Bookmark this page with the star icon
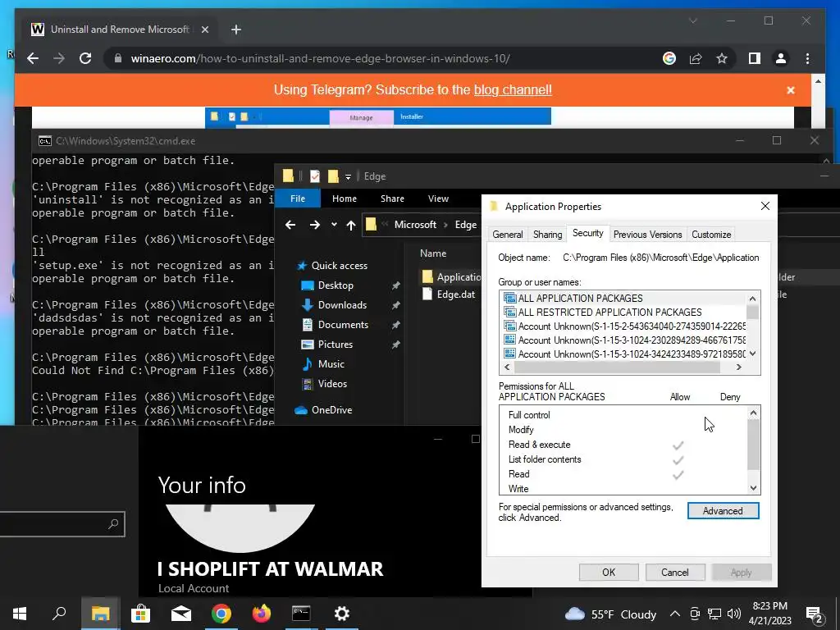 coord(722,58)
